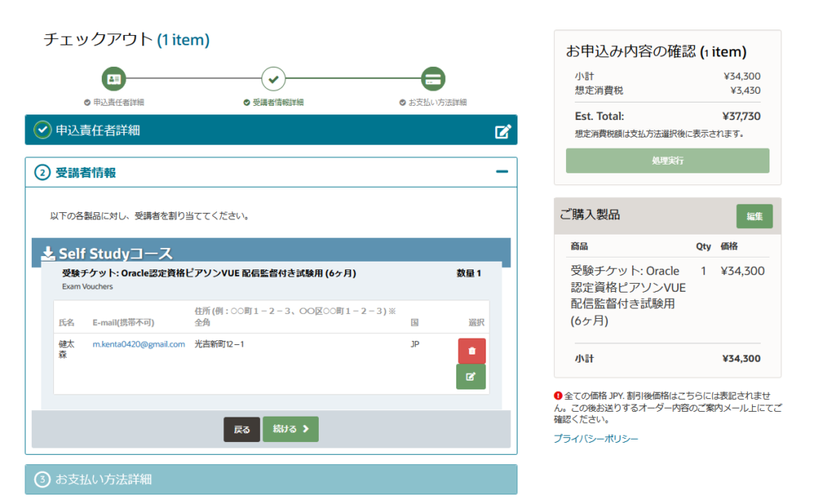Edit attendee with green pencil button
This screenshot has width=814, height=504.
pyautogui.click(x=471, y=376)
